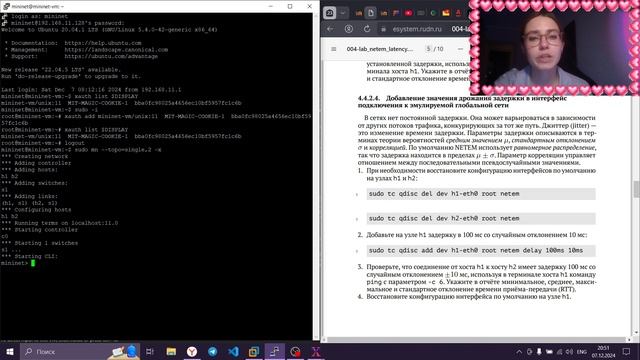Screen dimensions: 640x360
Task: Open the Yandex account profile icon in toolbar
Action: (x=349, y=29)
